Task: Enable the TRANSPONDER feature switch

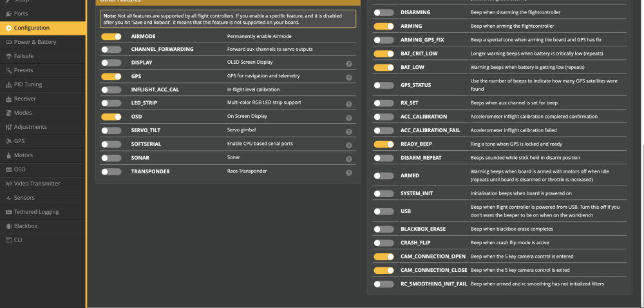Action: (x=111, y=172)
